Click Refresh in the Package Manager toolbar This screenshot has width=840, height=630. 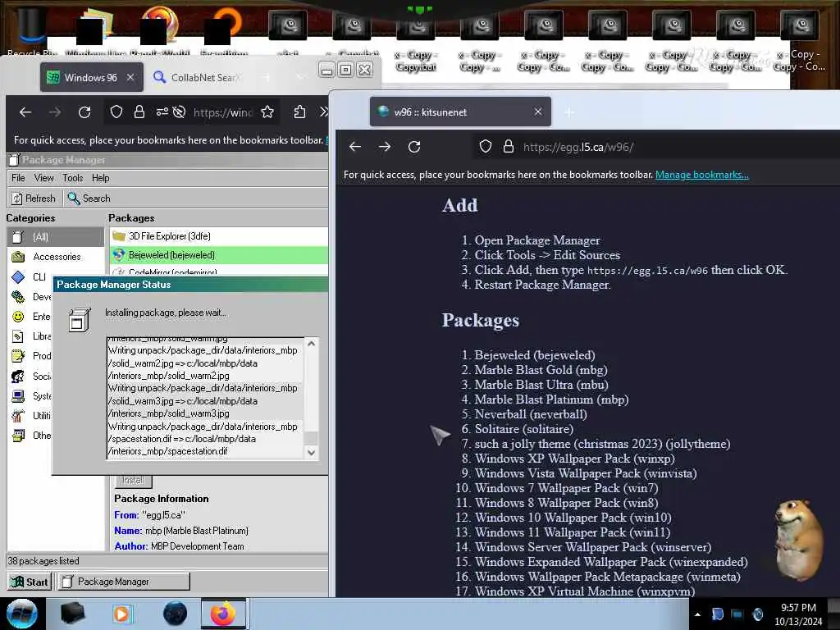34,199
